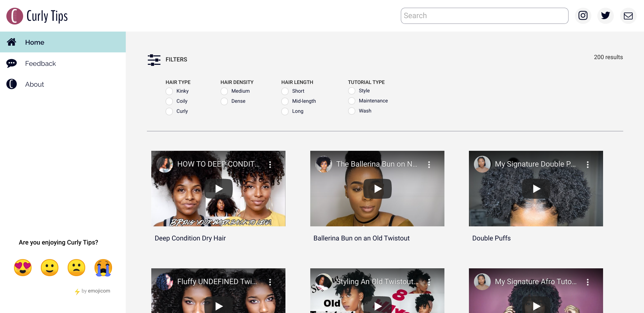Open three-dot menu on Ballerina Bun video
The height and width of the screenshot is (313, 644).
click(429, 165)
